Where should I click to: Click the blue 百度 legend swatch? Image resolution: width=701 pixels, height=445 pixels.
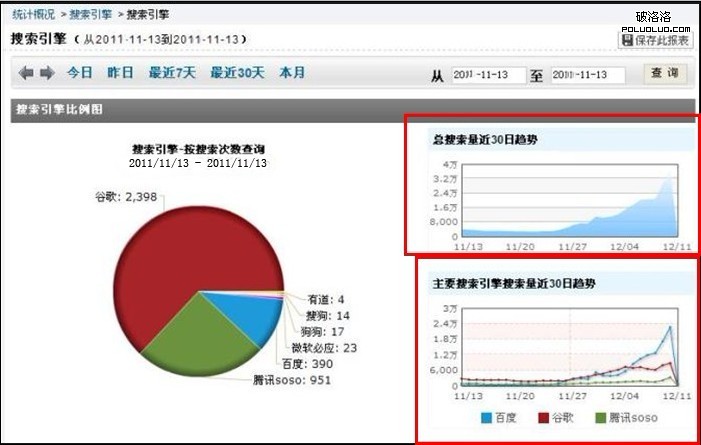point(486,417)
